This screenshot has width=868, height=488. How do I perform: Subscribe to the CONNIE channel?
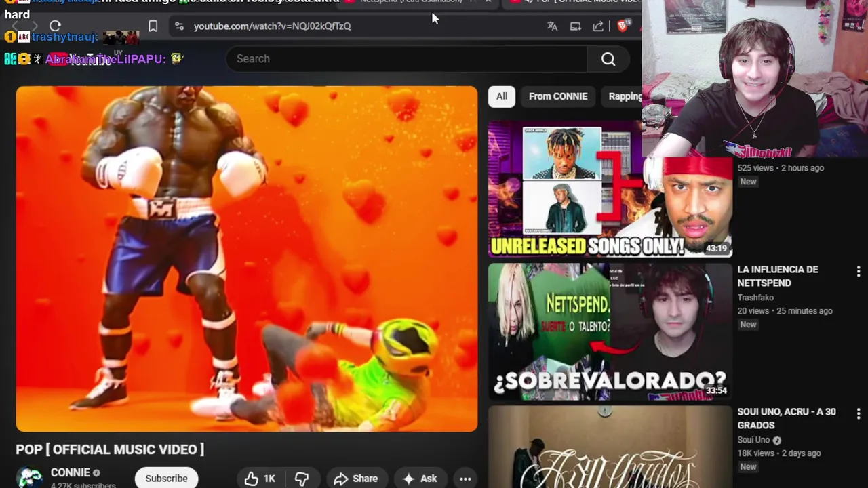click(x=166, y=478)
